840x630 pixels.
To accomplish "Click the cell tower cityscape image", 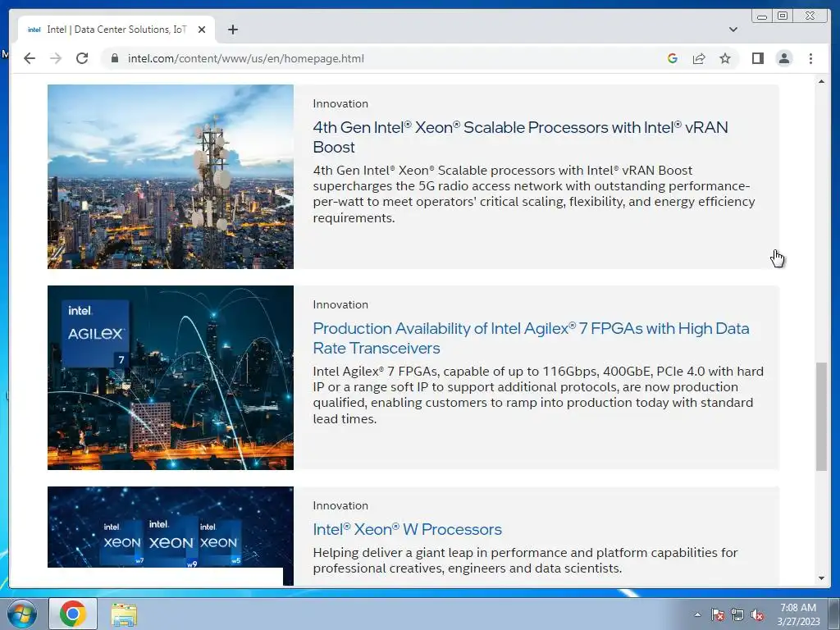I will click(x=171, y=177).
